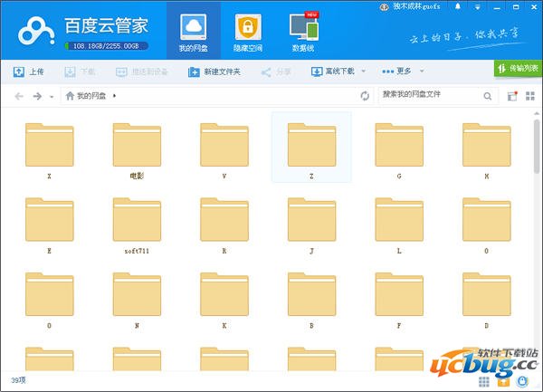Go forward with the right arrow
Viewport: 543px width, 392px height.
(37, 96)
